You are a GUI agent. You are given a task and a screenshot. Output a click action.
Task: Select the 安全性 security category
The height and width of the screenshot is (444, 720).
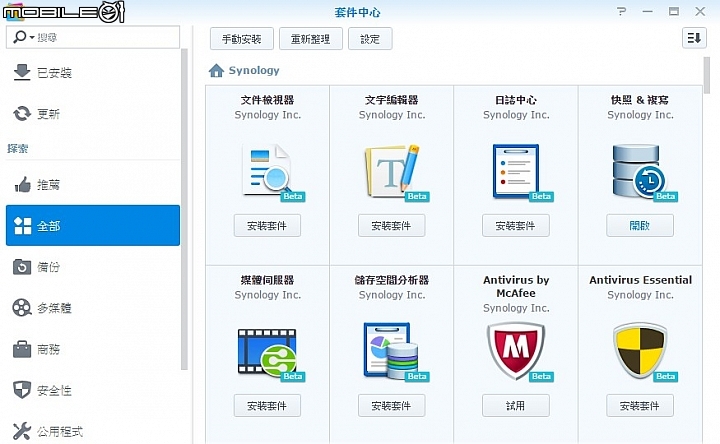tap(93, 390)
